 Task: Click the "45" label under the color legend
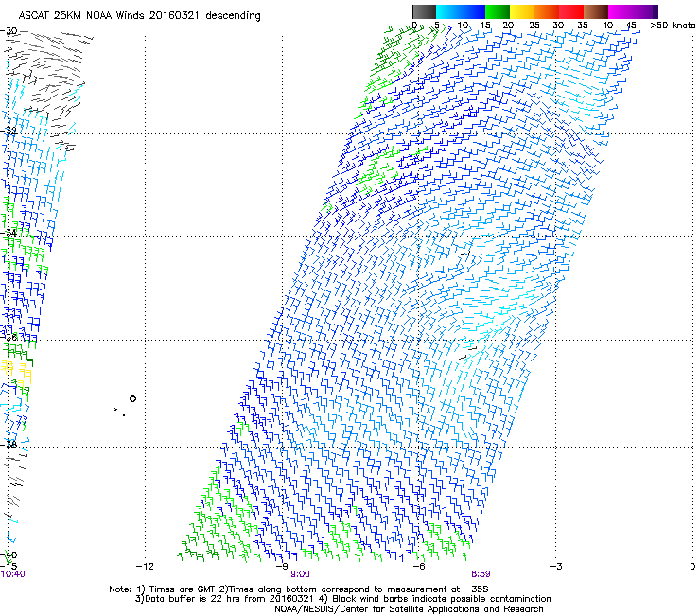click(631, 26)
